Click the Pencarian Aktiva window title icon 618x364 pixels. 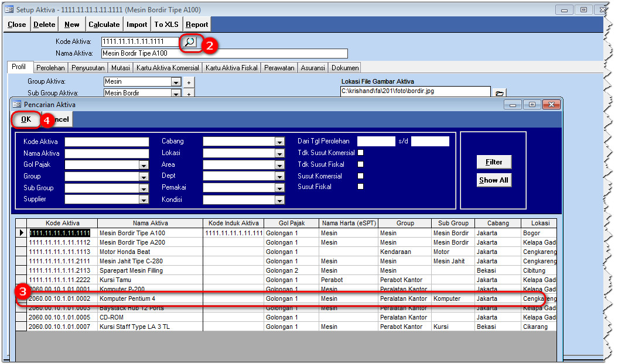17,104
